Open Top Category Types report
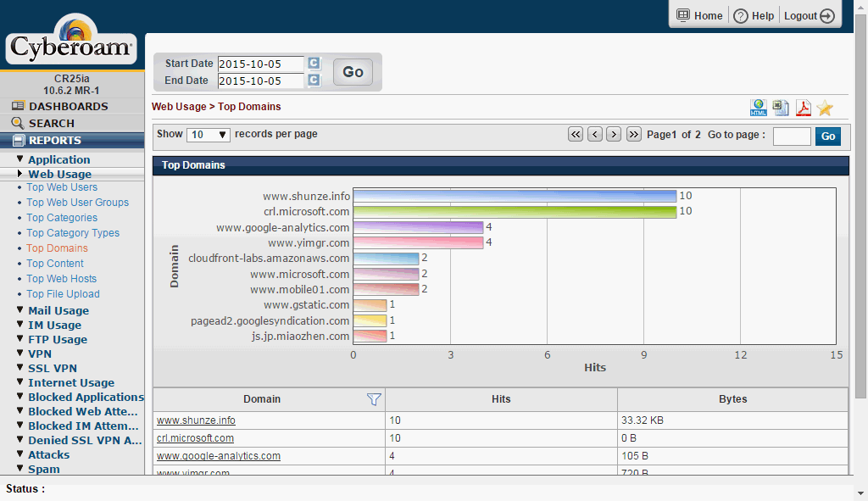868x501 pixels. point(73,233)
